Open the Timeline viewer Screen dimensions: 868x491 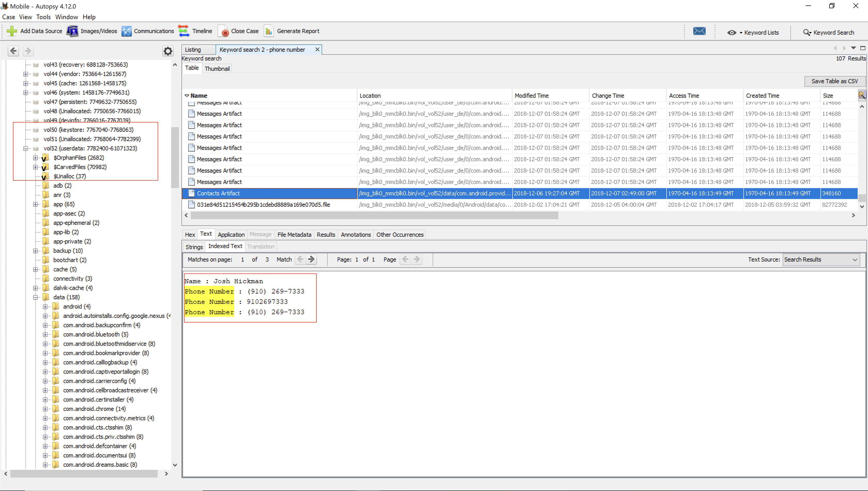point(195,31)
